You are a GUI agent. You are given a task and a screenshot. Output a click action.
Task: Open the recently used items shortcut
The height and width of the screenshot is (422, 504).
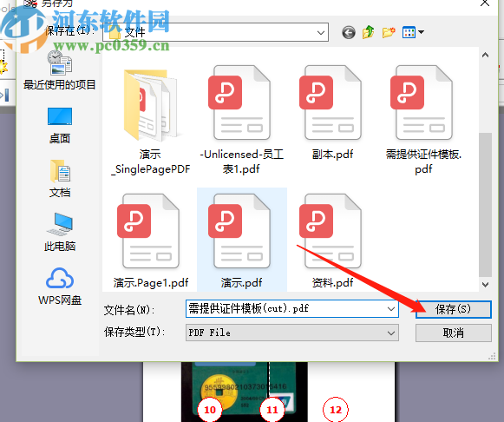click(x=60, y=70)
